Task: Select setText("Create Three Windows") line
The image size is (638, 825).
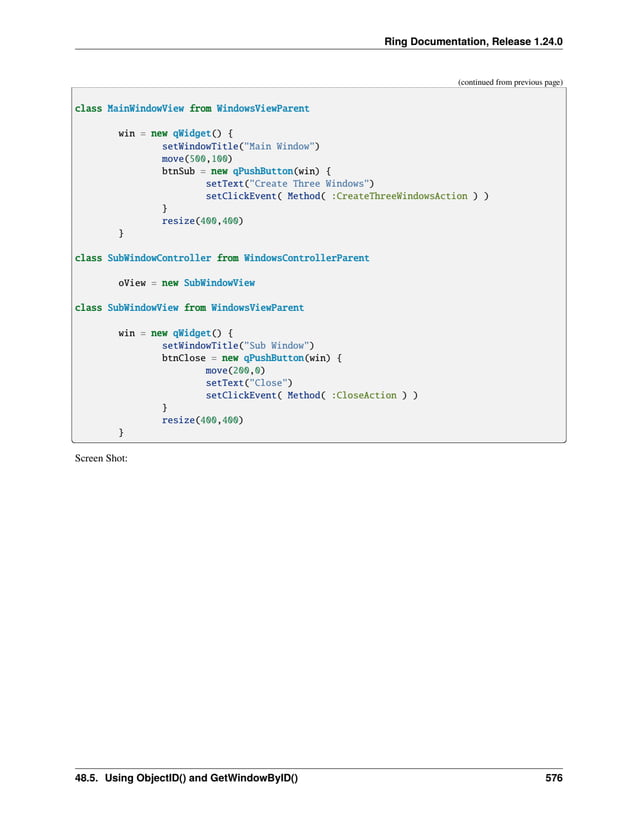Action: (289, 184)
